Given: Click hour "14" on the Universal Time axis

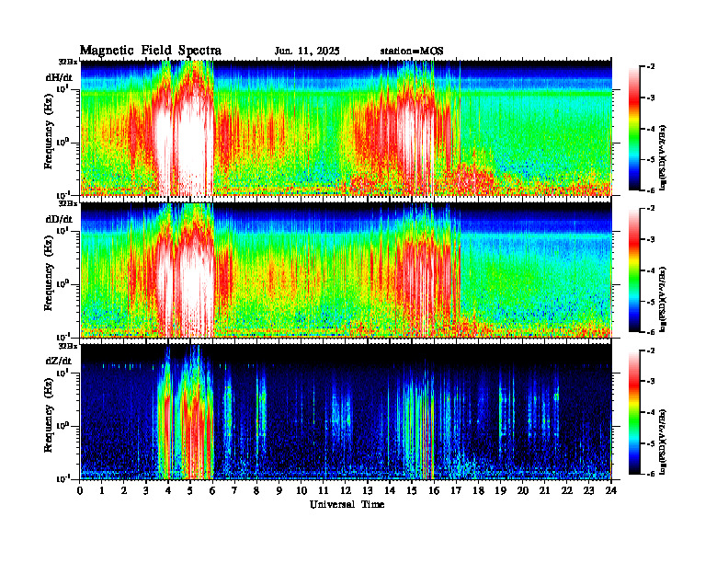Looking at the screenshot, I should pyautogui.click(x=390, y=490).
